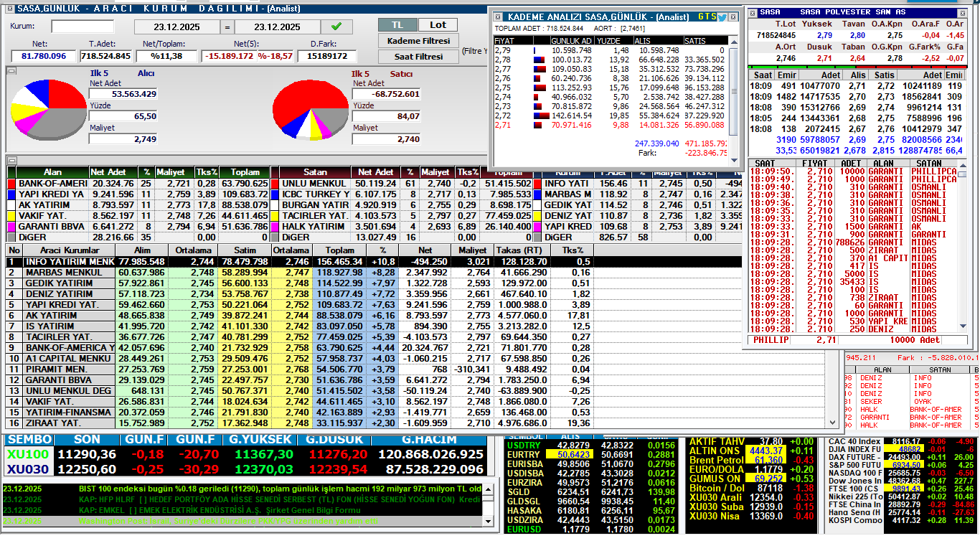Click the CAC 40 Index row
Screen dimensions: 980x551
[x=902, y=441]
